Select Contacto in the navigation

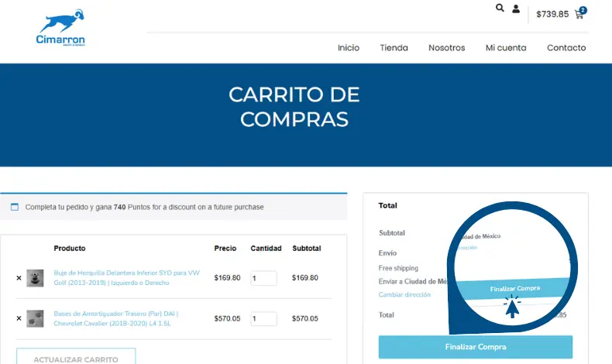[x=566, y=48]
